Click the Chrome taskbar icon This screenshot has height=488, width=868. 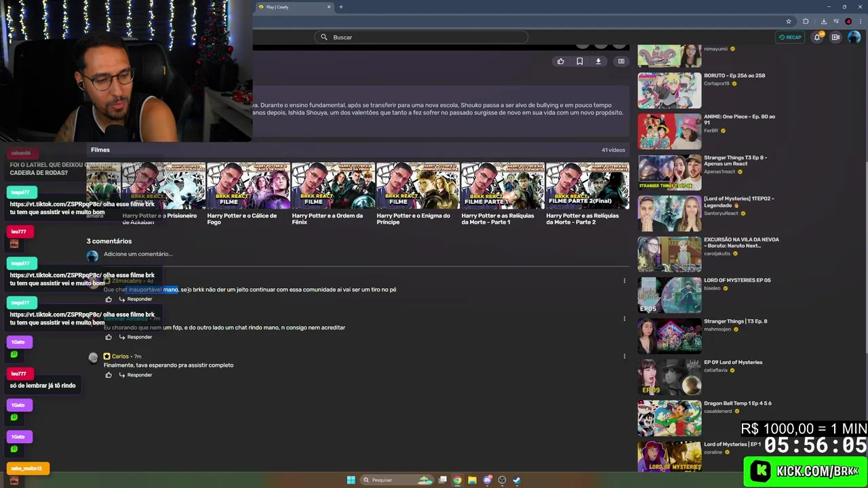[x=457, y=480]
